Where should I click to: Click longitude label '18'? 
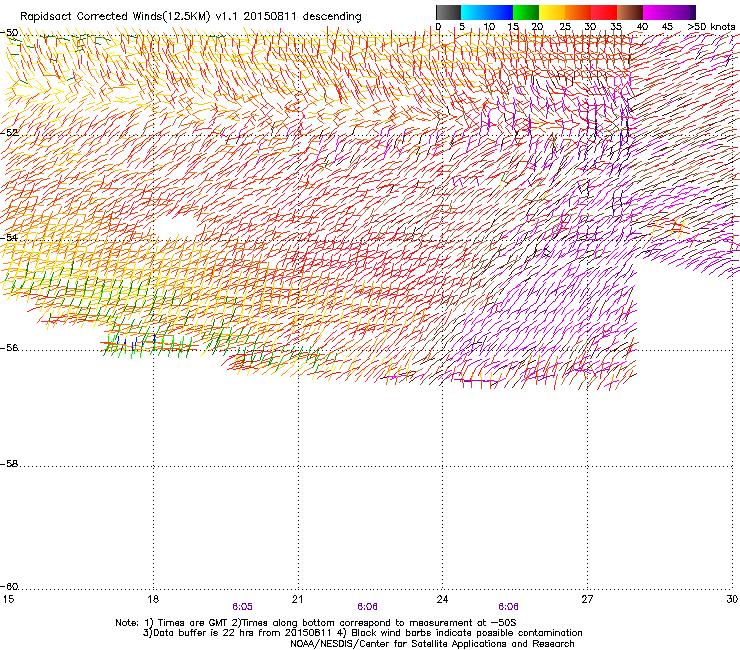tap(153, 599)
